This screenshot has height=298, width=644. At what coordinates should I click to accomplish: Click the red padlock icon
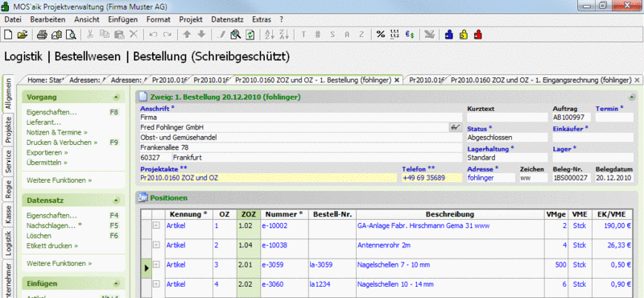click(477, 35)
